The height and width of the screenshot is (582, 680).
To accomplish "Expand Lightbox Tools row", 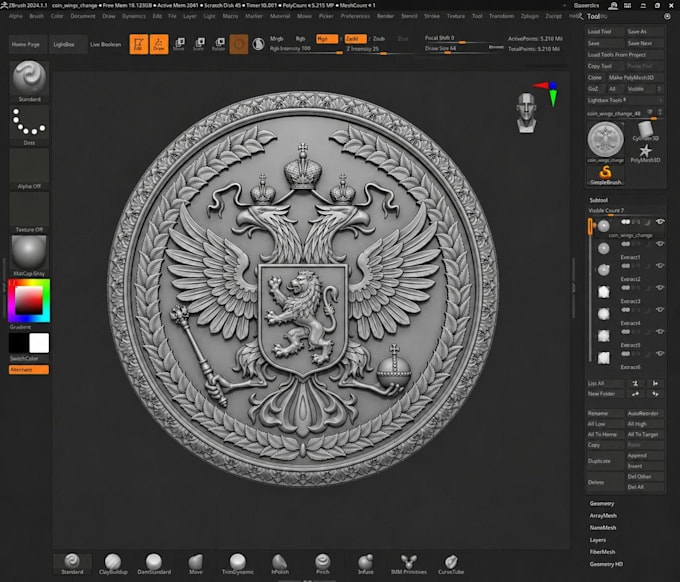I will pos(625,100).
